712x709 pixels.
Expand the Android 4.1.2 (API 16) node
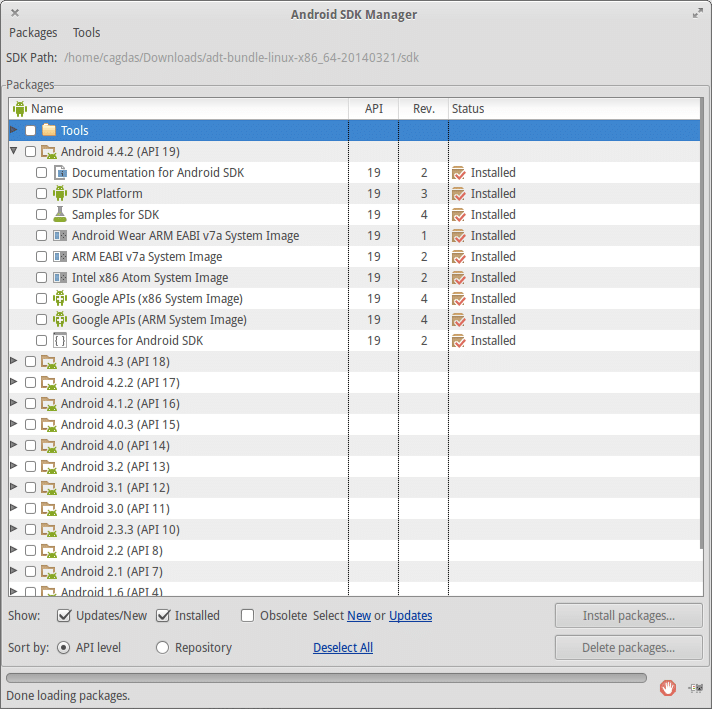[x=14, y=402]
